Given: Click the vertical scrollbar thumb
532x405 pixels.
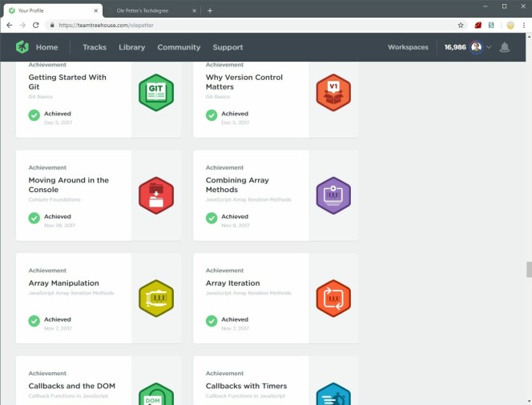Looking at the screenshot, I should pos(529,270).
